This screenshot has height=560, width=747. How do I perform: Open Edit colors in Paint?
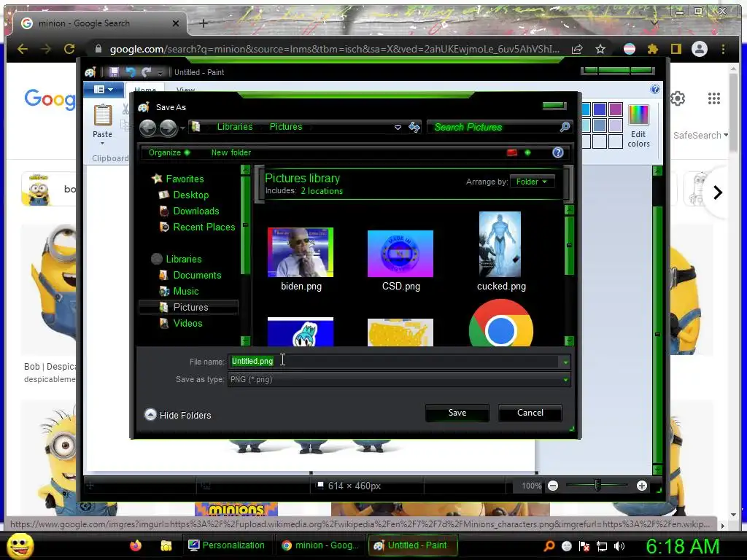(x=638, y=125)
